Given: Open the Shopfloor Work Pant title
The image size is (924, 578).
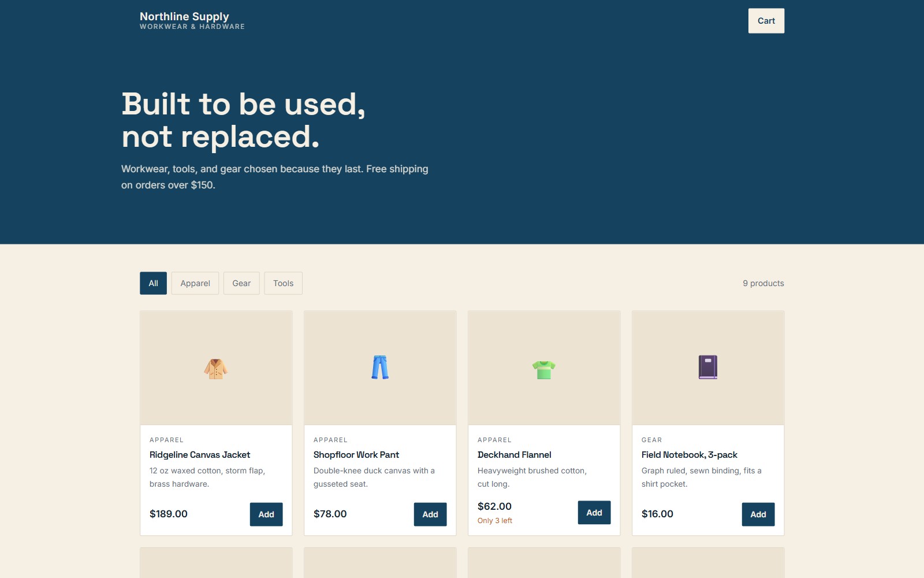Looking at the screenshot, I should point(356,455).
